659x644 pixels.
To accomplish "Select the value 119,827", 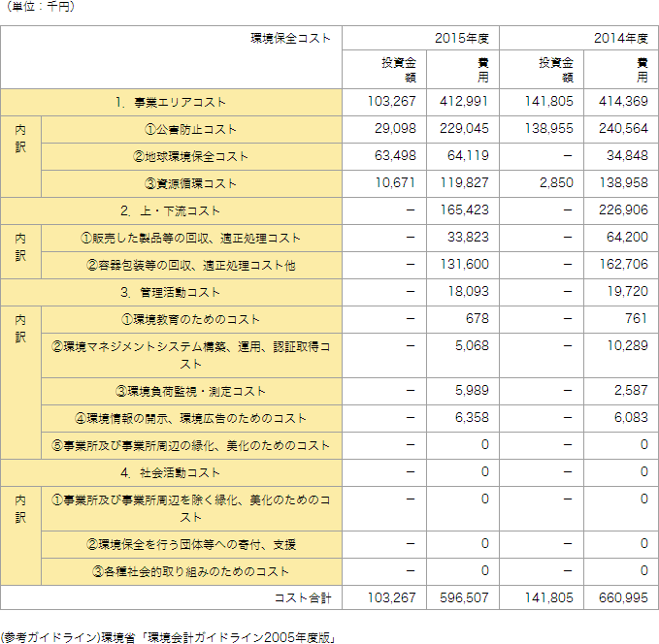I will click(464, 182).
